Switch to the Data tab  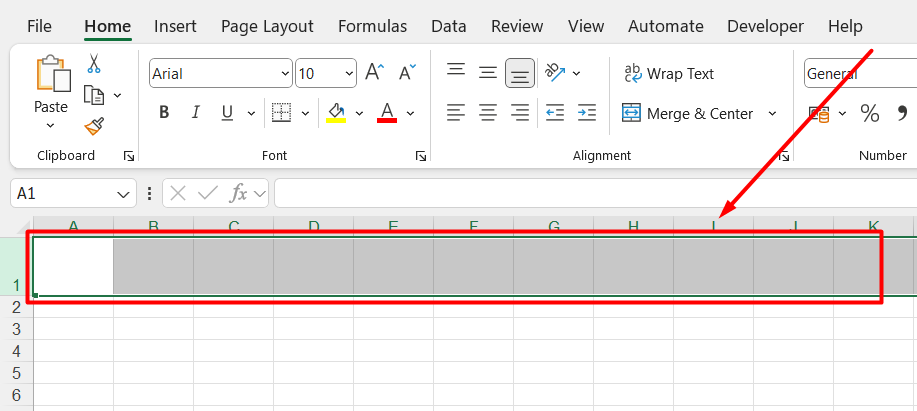449,26
